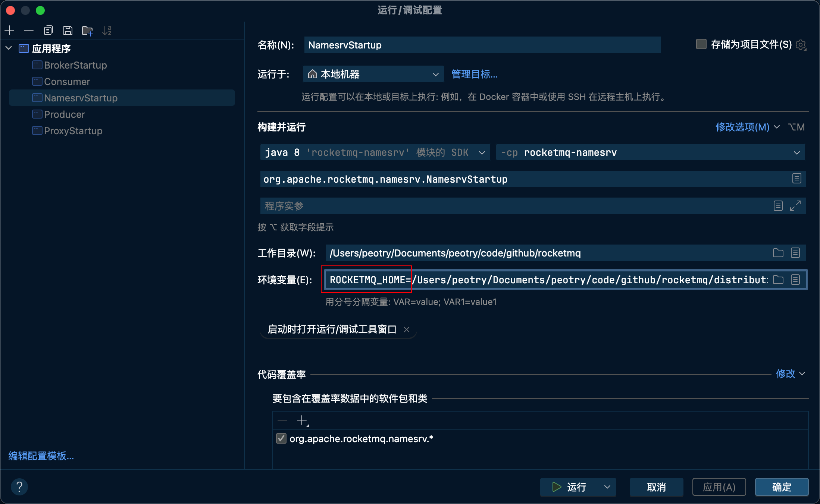Click the 确定 button
The image size is (820, 504).
(x=782, y=487)
